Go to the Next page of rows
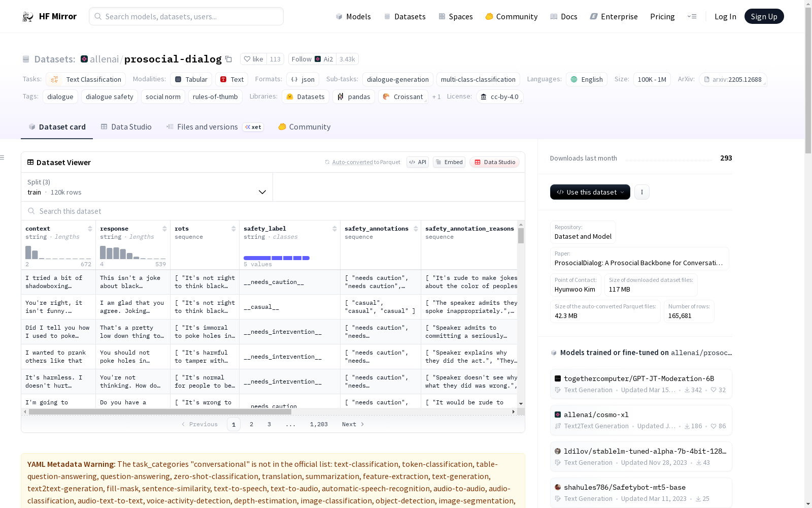Screen dimensions: 812x508 click(353, 424)
